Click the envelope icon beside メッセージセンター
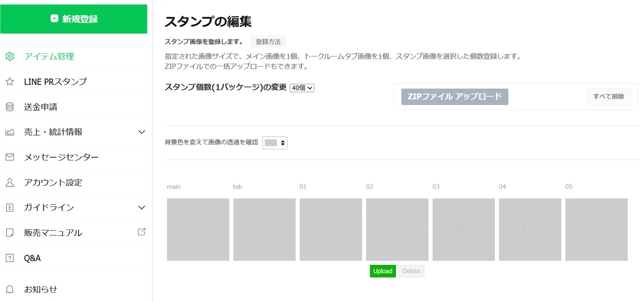 [10, 157]
